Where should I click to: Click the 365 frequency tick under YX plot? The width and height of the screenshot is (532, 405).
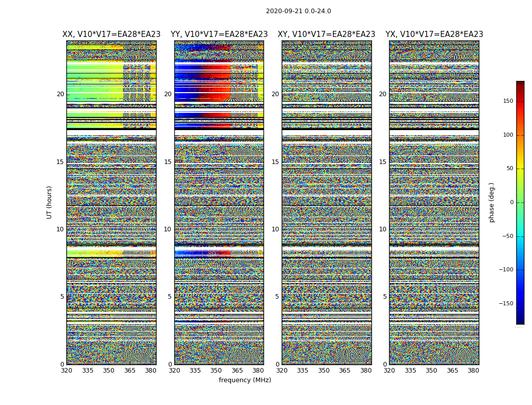tap(452, 371)
